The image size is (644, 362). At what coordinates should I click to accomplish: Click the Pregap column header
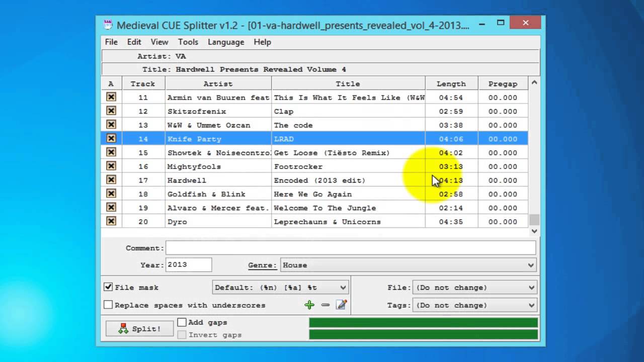[x=503, y=84]
